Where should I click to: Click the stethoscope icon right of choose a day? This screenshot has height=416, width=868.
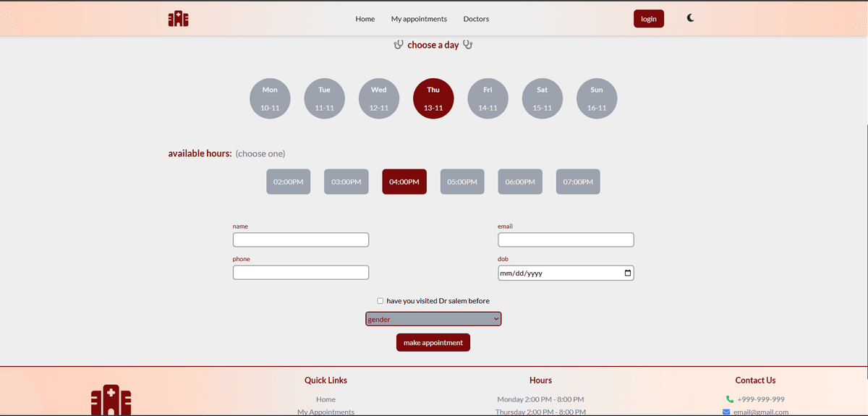coord(468,45)
